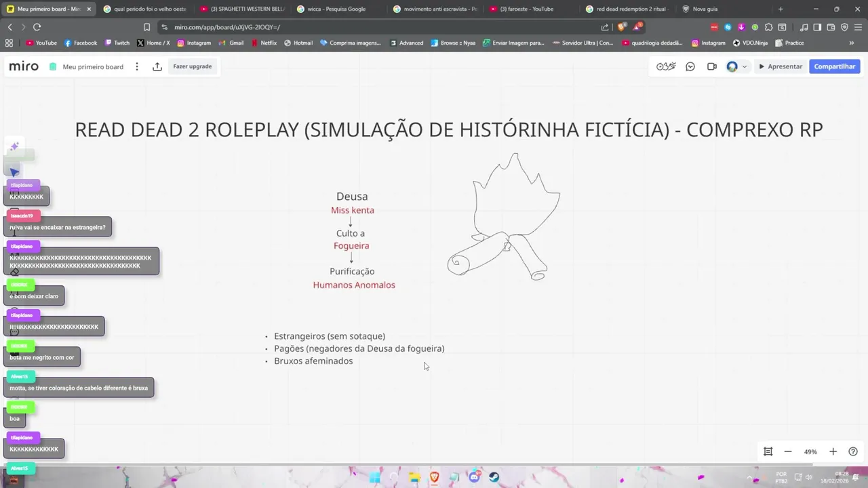
Task: Select the cursor selection tool
Action: pyautogui.click(x=14, y=171)
